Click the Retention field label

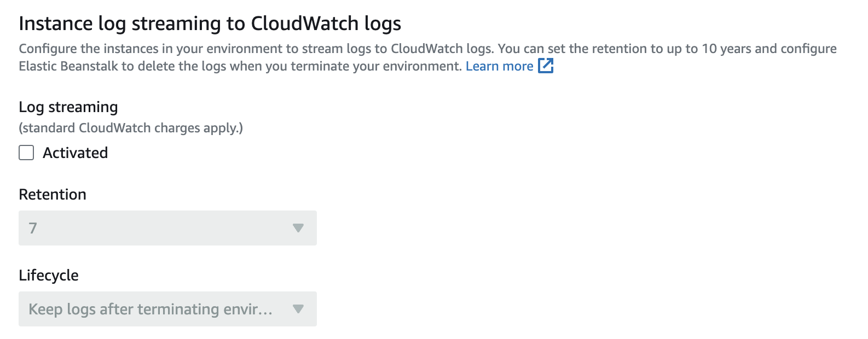click(53, 195)
